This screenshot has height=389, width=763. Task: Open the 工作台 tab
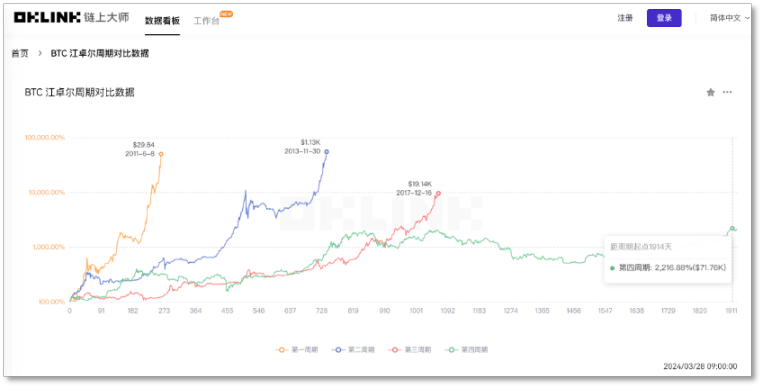pyautogui.click(x=206, y=20)
